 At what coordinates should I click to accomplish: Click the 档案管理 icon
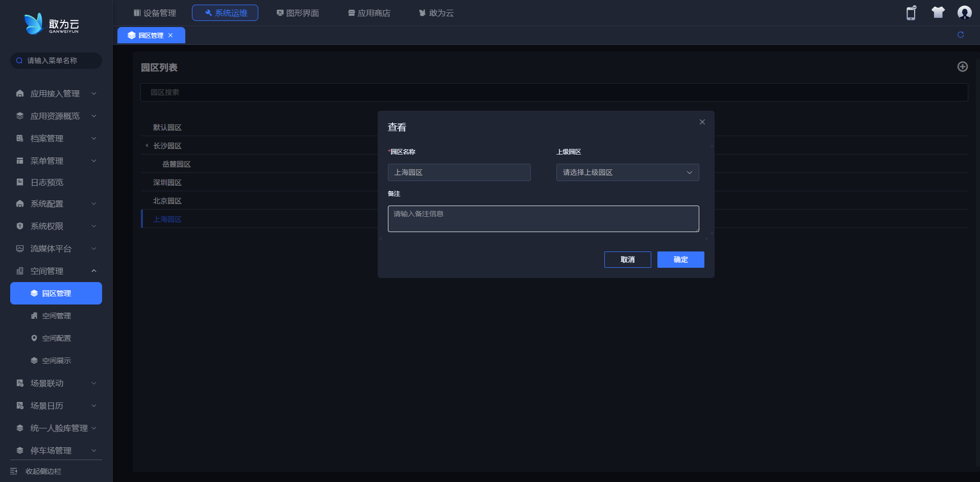pos(20,138)
